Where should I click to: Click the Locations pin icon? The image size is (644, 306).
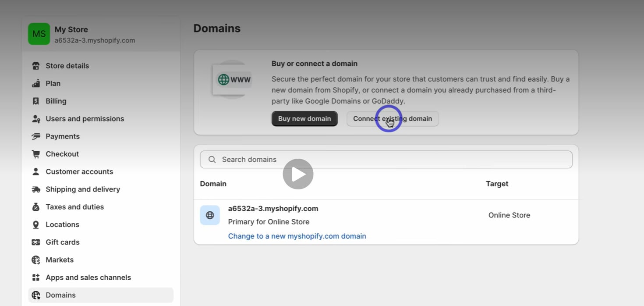click(x=36, y=224)
